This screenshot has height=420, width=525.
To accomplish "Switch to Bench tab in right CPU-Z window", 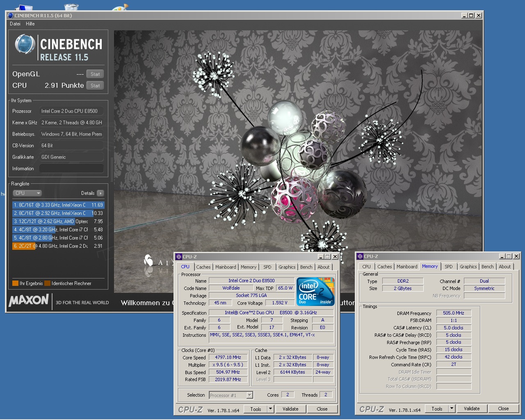I will coord(487,267).
